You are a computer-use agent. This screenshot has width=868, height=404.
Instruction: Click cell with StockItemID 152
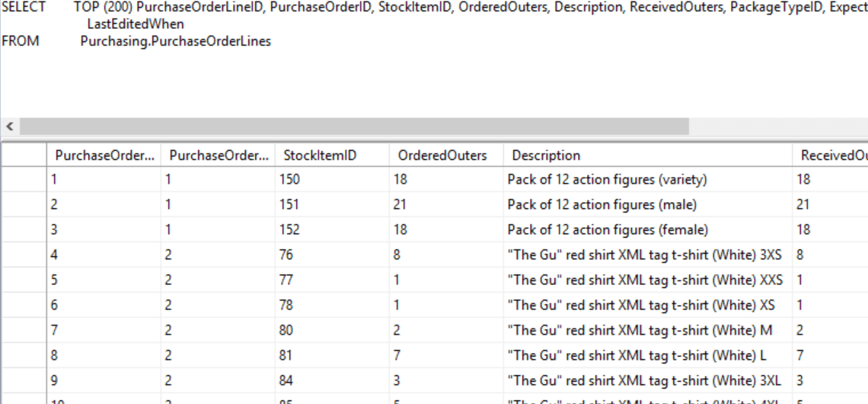pos(332,229)
